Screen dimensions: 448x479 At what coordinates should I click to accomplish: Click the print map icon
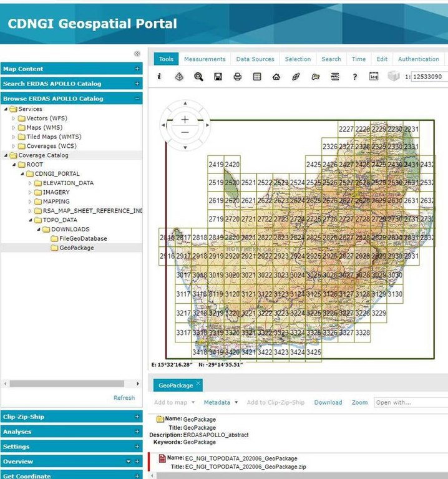237,77
